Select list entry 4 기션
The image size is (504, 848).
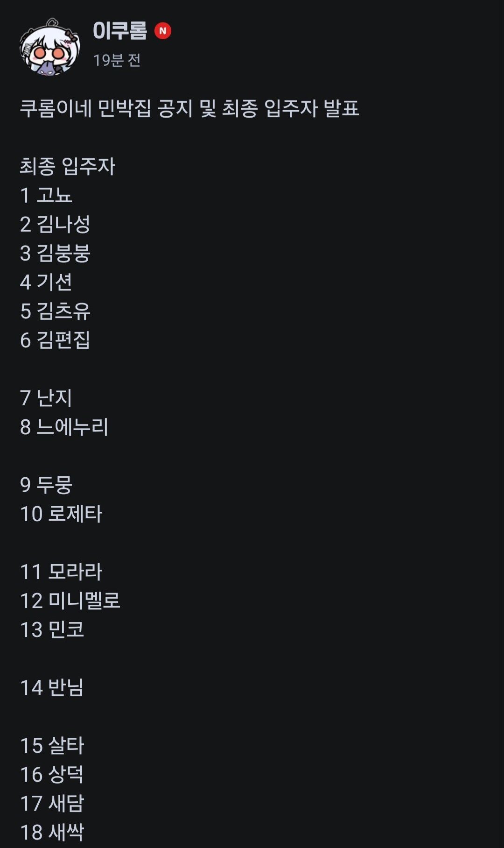[x=46, y=282]
